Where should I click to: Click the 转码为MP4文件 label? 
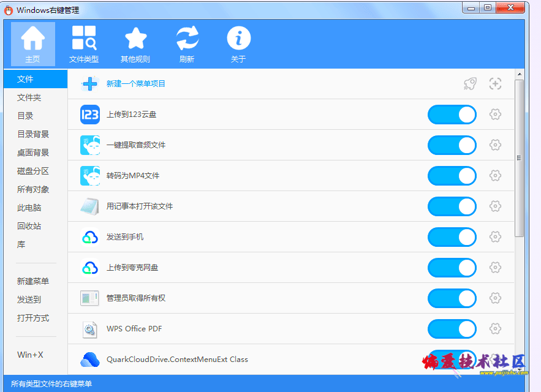tap(133, 176)
